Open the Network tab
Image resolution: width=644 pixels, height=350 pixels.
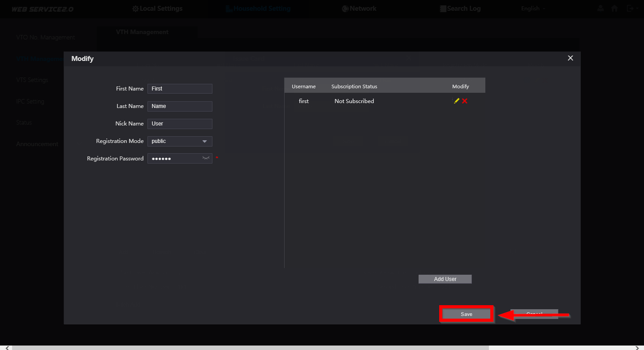point(359,9)
